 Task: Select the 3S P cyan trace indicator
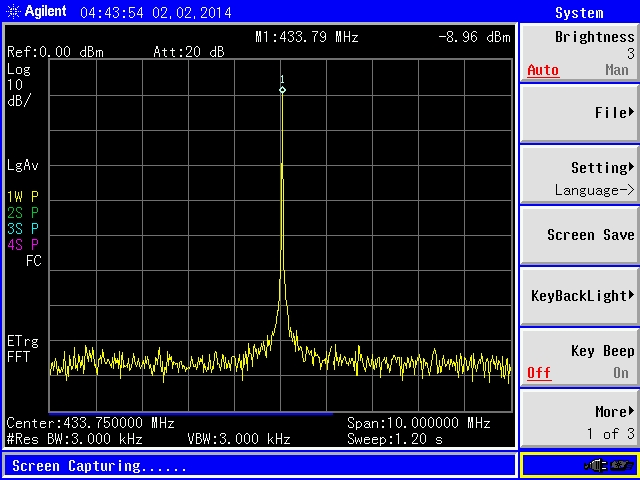(22, 228)
